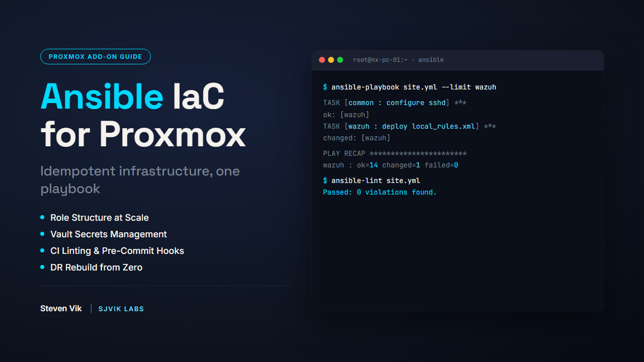Click the red close dot on terminal
This screenshot has height=362, width=644.
tap(322, 60)
